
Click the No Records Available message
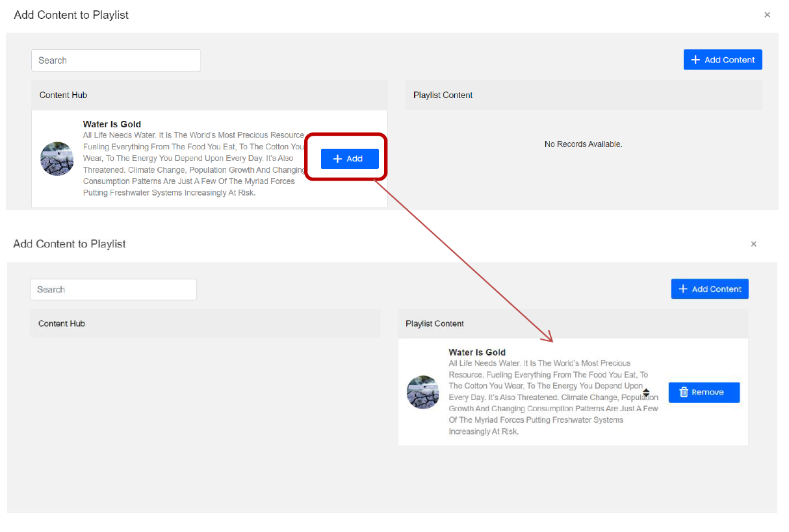(x=583, y=144)
